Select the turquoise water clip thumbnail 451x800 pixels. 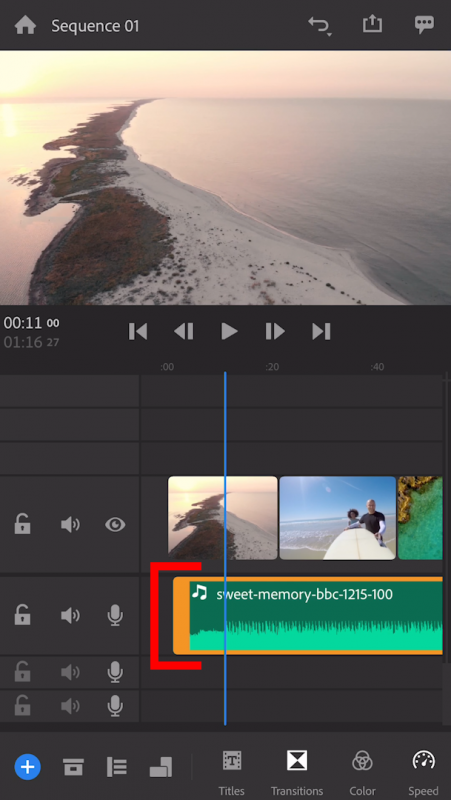coord(420,518)
